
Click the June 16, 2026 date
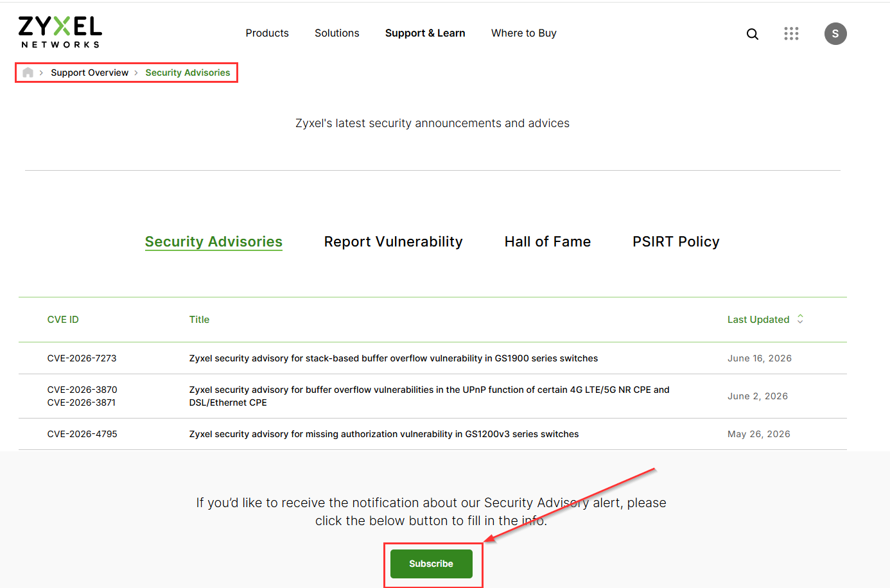click(x=760, y=358)
